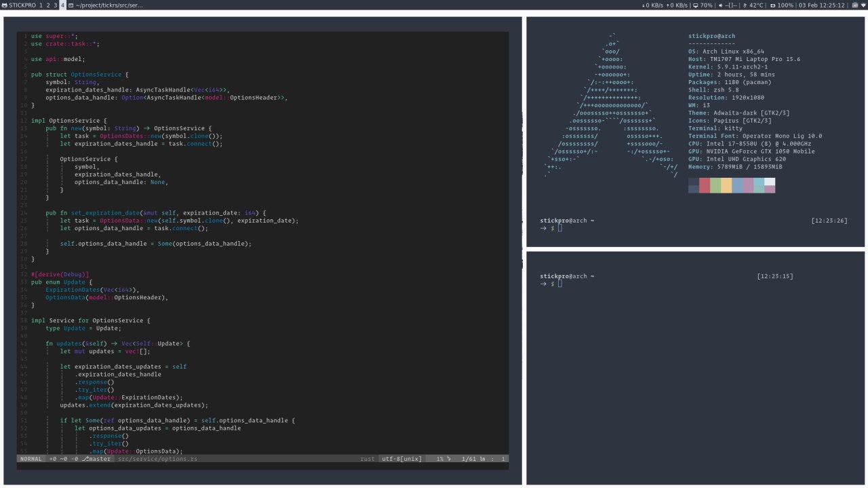Click the yellow color block in neofetch palette
The width and height of the screenshot is (868, 488).
726,185
